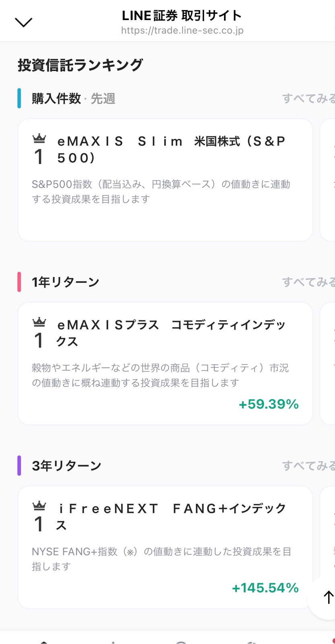Select the 購入件数・先週 section heading
335x644 pixels.
point(74,99)
